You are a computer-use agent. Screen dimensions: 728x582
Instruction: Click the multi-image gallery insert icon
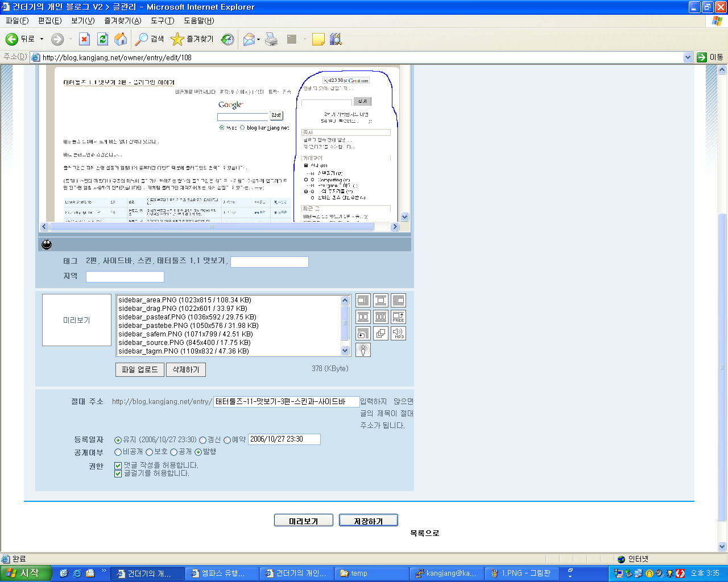380,334
